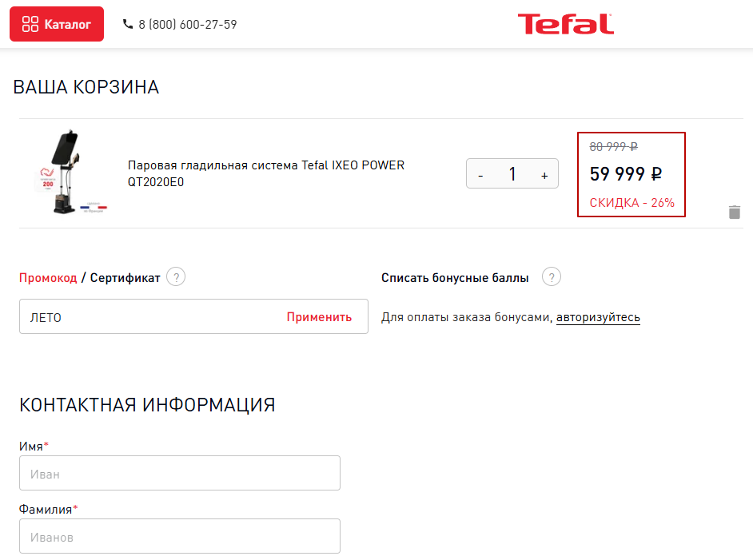Switch to the Промокод tab
The image size is (753, 560).
[48, 278]
